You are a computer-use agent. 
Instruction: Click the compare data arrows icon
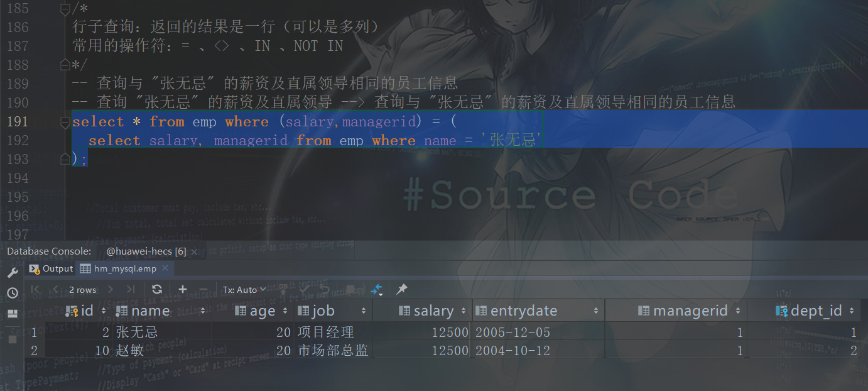tap(377, 290)
